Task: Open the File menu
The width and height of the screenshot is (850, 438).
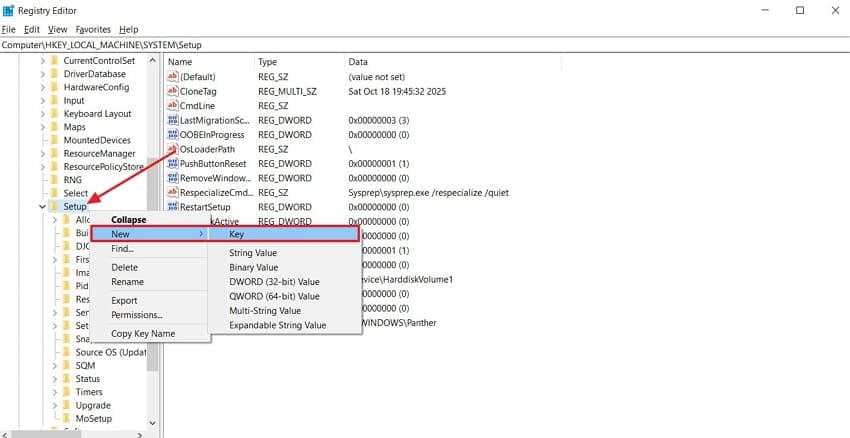Action: (9, 29)
